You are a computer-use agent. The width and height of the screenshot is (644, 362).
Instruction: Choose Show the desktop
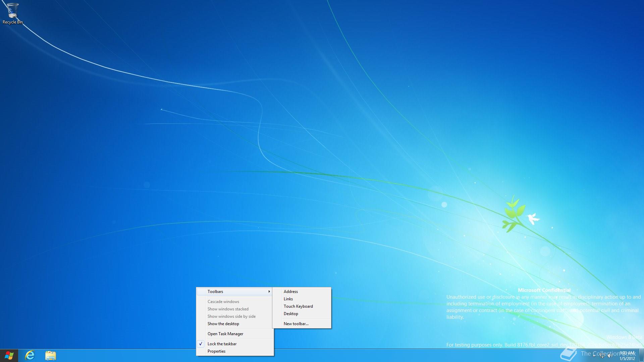[235, 324]
